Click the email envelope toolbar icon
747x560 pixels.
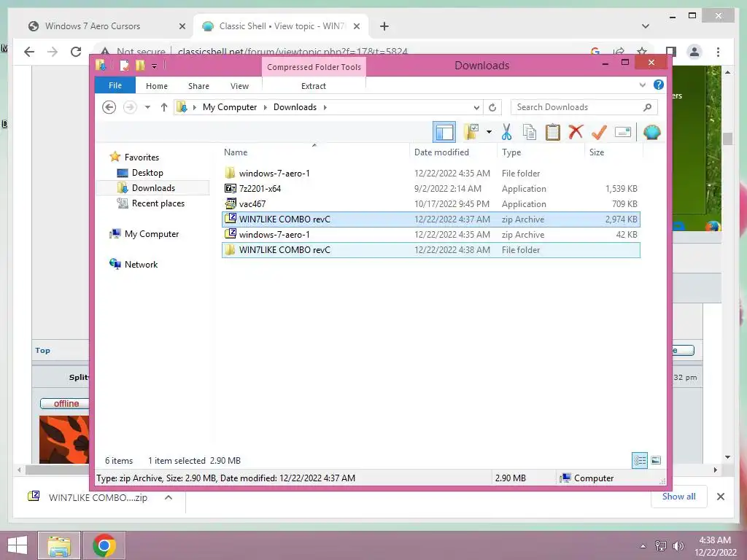point(623,132)
